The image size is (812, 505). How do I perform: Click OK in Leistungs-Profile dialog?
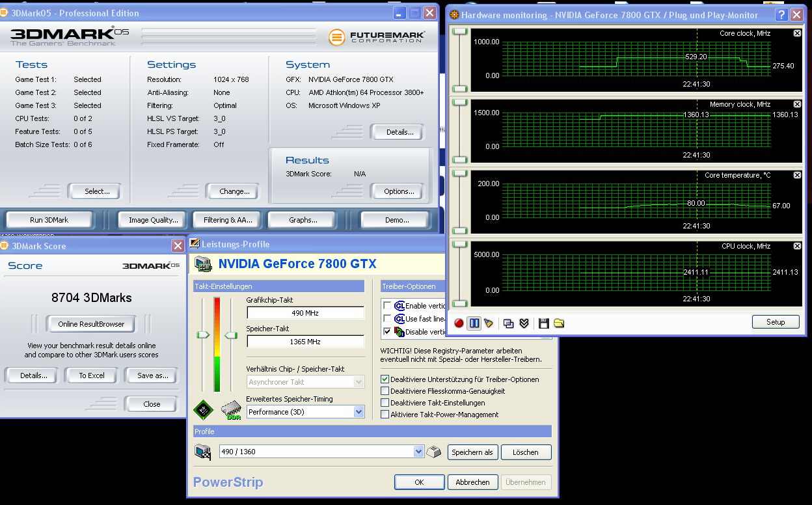click(x=419, y=482)
